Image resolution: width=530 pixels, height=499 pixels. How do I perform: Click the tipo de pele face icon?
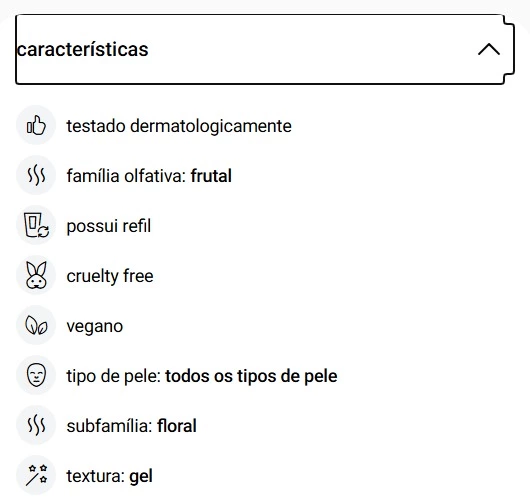[36, 375]
